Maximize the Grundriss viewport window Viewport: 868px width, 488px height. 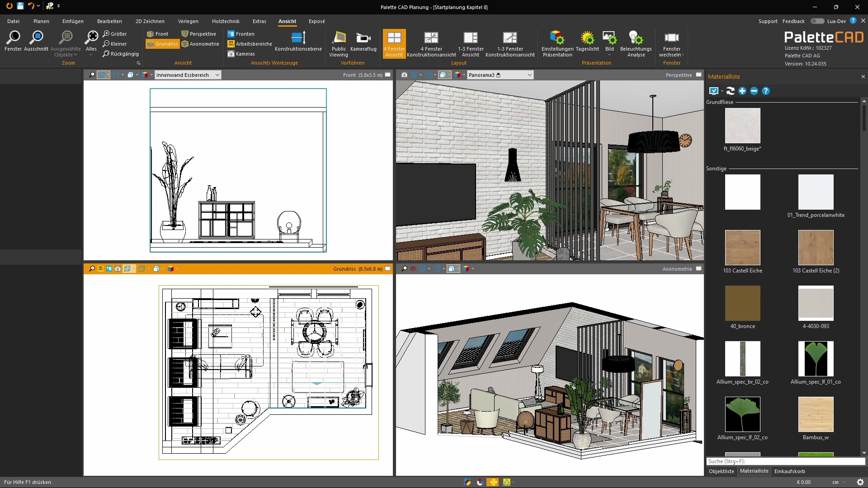click(x=388, y=269)
